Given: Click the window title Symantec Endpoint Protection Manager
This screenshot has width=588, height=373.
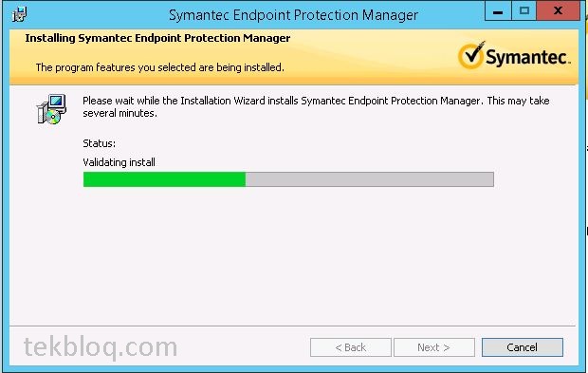Looking at the screenshot, I should 293,15.
